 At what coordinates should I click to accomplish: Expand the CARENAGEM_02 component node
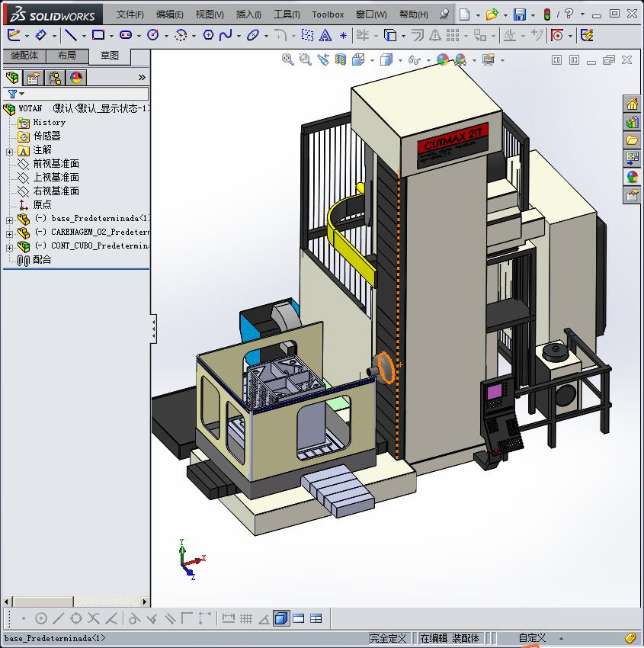coord(9,234)
